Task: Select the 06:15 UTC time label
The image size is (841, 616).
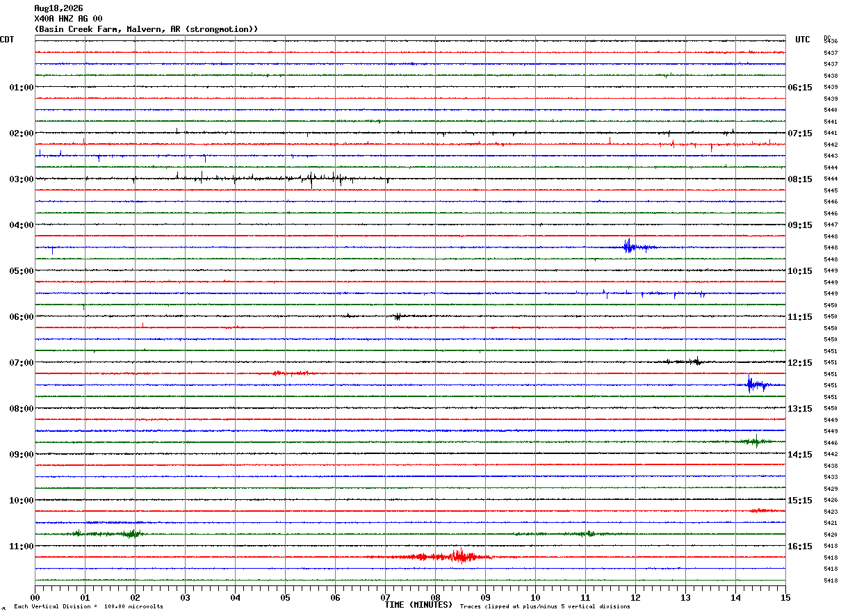Action: (799, 88)
